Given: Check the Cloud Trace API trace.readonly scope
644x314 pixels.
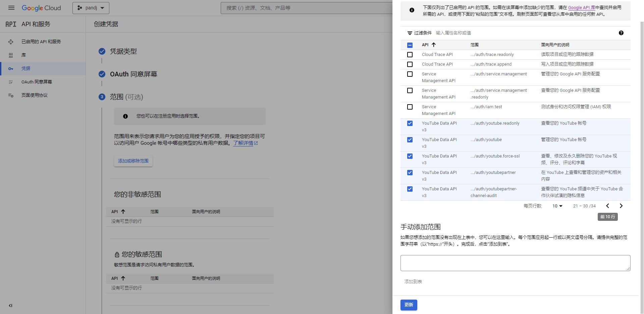Looking at the screenshot, I should 410,55.
